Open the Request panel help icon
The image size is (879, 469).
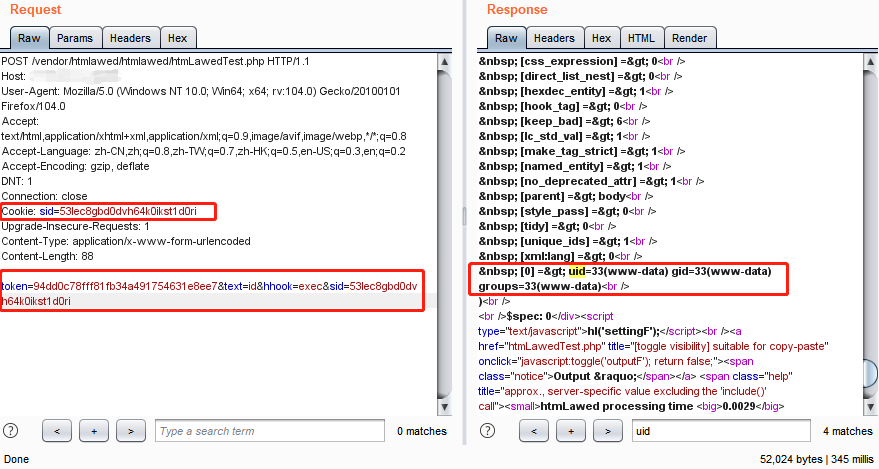[11, 430]
